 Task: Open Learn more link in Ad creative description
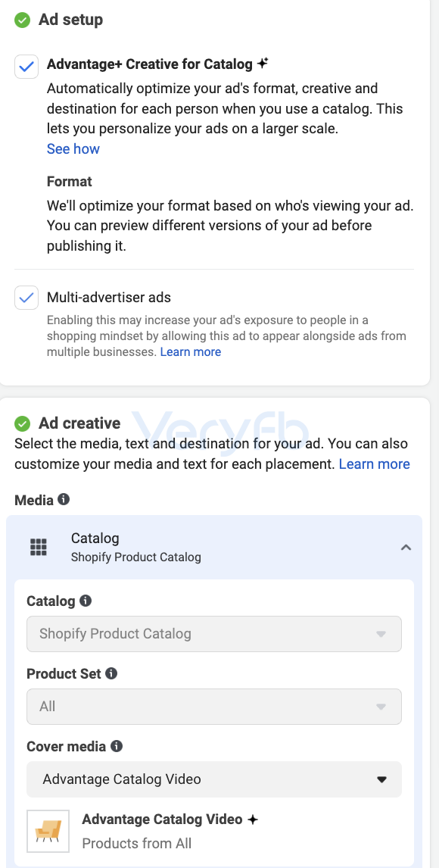point(375,464)
